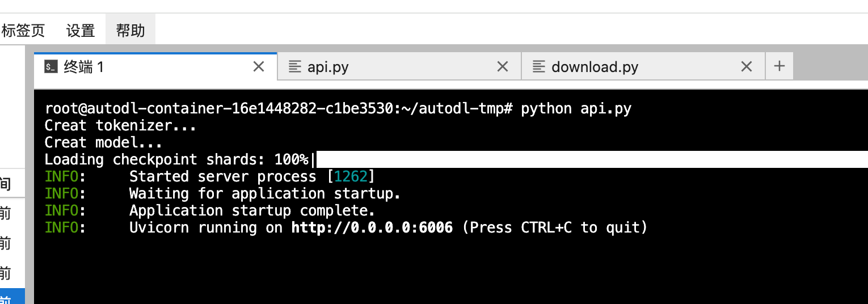Open the 帮助 menu

130,31
